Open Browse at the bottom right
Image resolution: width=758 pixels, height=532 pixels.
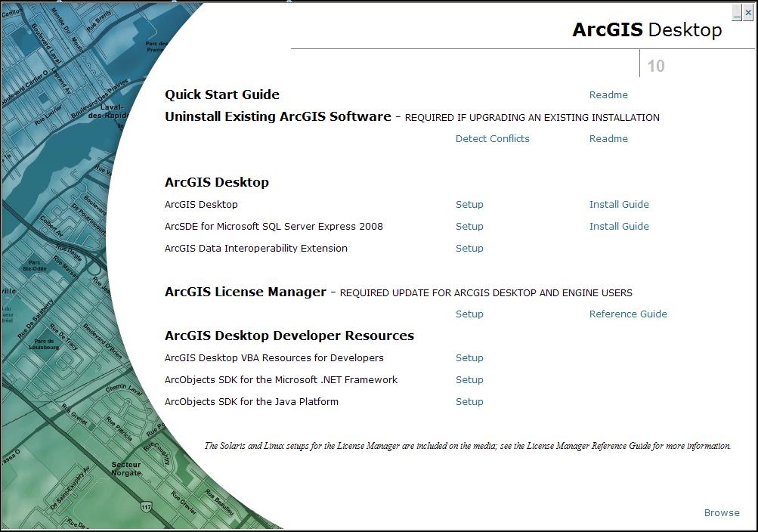click(x=720, y=512)
